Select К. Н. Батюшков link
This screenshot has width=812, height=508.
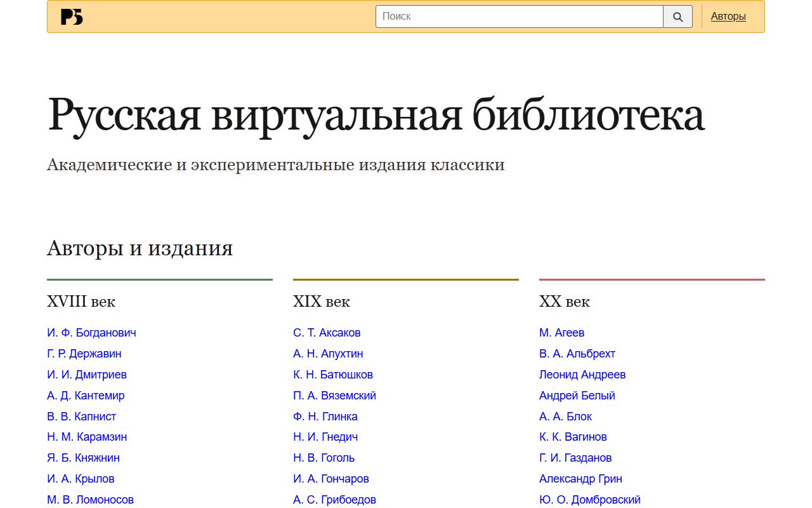point(333,375)
